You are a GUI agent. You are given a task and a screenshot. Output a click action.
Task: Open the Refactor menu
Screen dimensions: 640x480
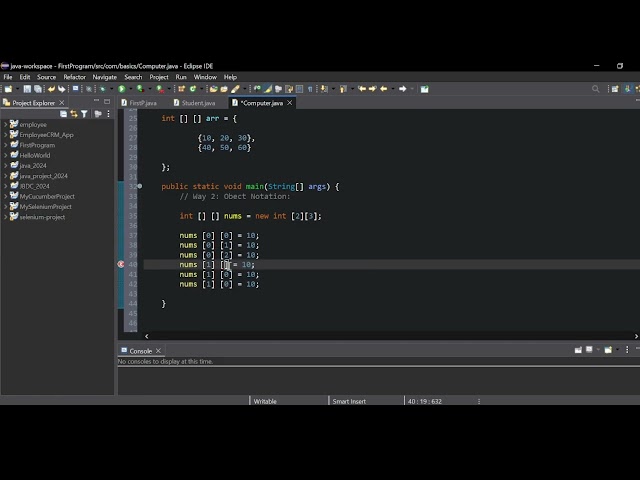pyautogui.click(x=74, y=77)
